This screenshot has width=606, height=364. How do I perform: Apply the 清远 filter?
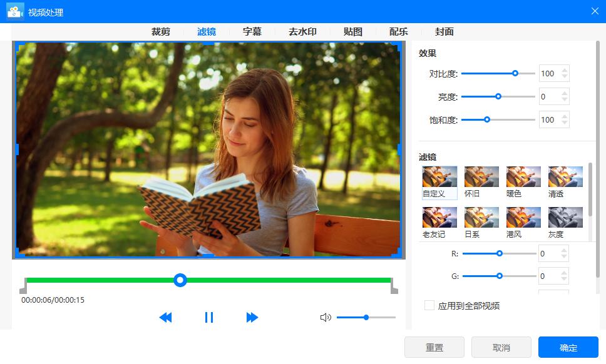(x=565, y=176)
